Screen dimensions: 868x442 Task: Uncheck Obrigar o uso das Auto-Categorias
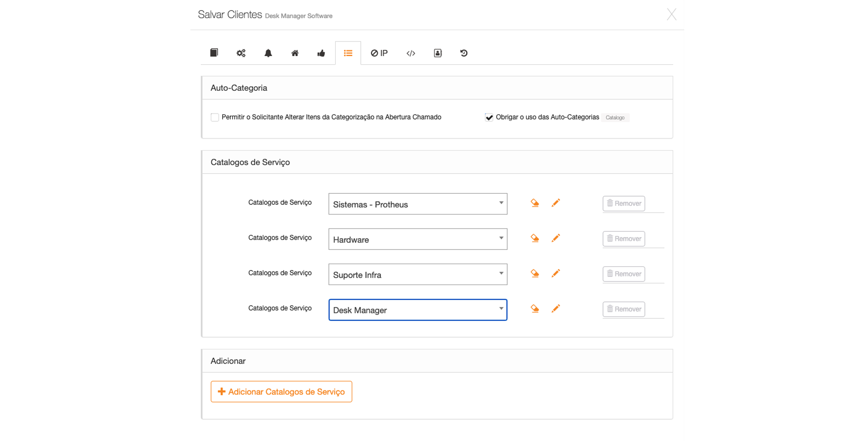(x=489, y=118)
